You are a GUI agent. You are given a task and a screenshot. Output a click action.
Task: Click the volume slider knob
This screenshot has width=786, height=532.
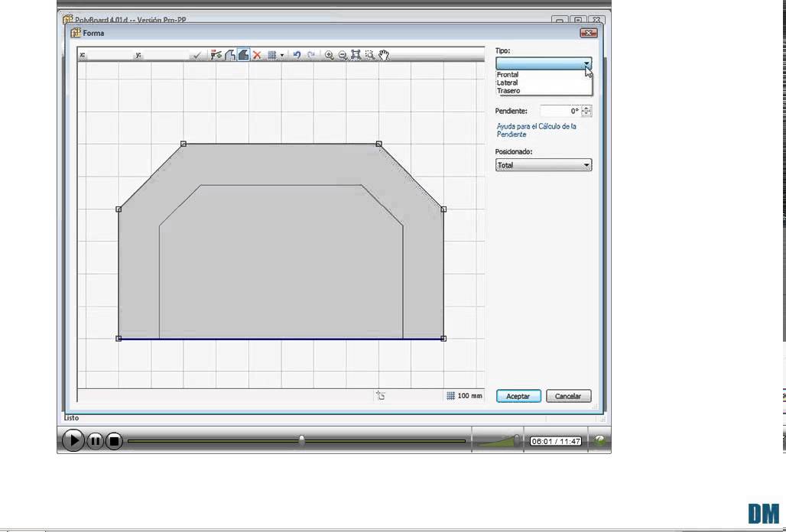coord(517,440)
